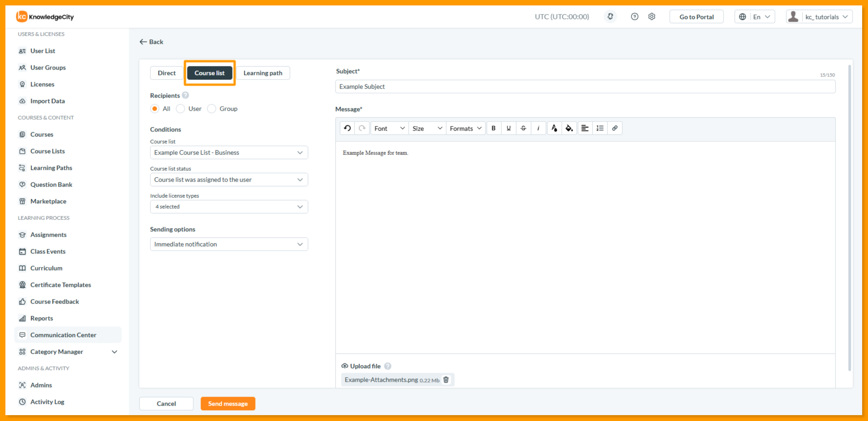
Task: Toggle underline formatting in the editor
Action: (x=509, y=128)
